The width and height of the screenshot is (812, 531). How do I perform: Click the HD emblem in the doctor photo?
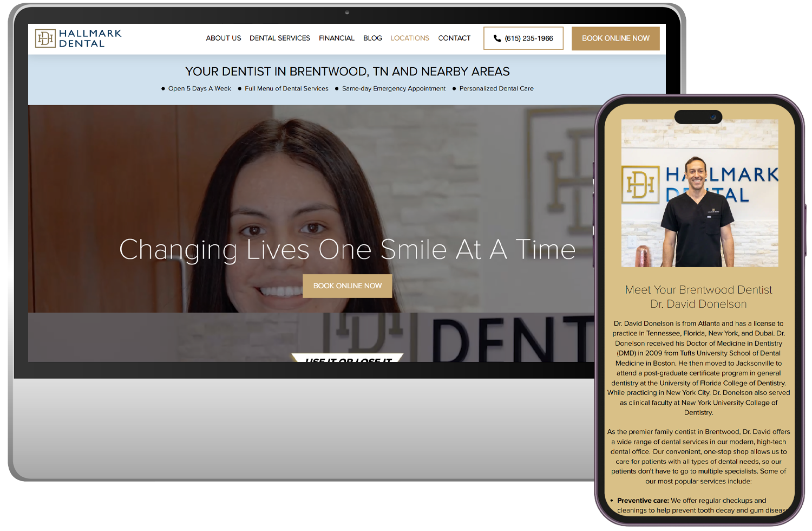[x=640, y=185]
